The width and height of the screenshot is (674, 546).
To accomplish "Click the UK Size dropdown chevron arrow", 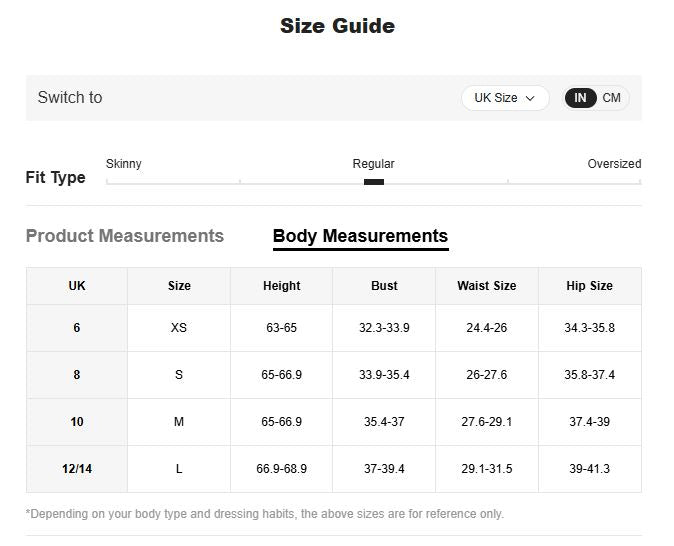I will tap(530, 98).
